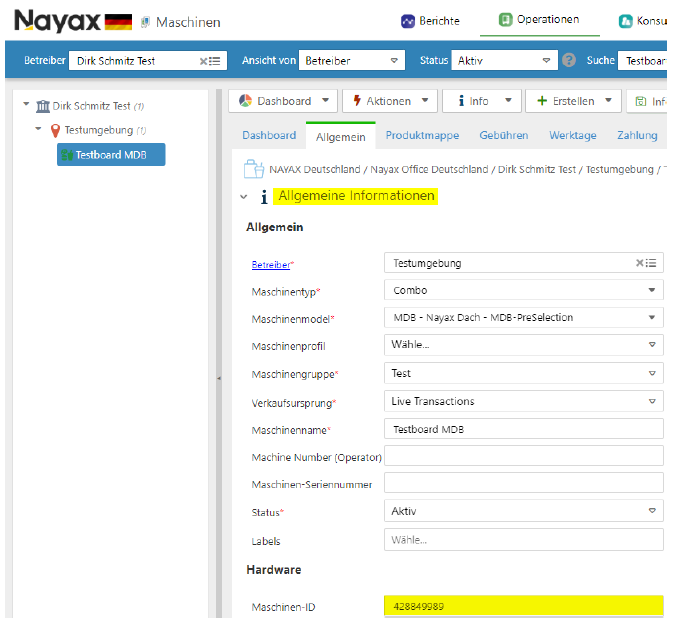Open the Erstellen dropdown arrow
Viewport: 679px width, 620px height.
click(608, 100)
